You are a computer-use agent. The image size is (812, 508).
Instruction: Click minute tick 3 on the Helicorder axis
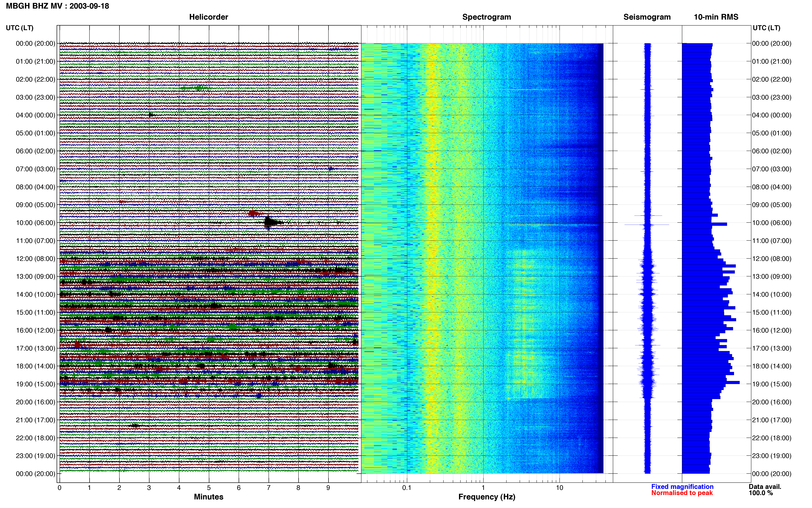(x=149, y=488)
